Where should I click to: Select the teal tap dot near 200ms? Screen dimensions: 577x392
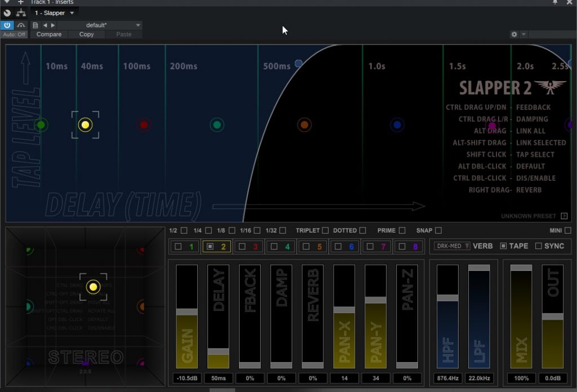pyautogui.click(x=218, y=124)
